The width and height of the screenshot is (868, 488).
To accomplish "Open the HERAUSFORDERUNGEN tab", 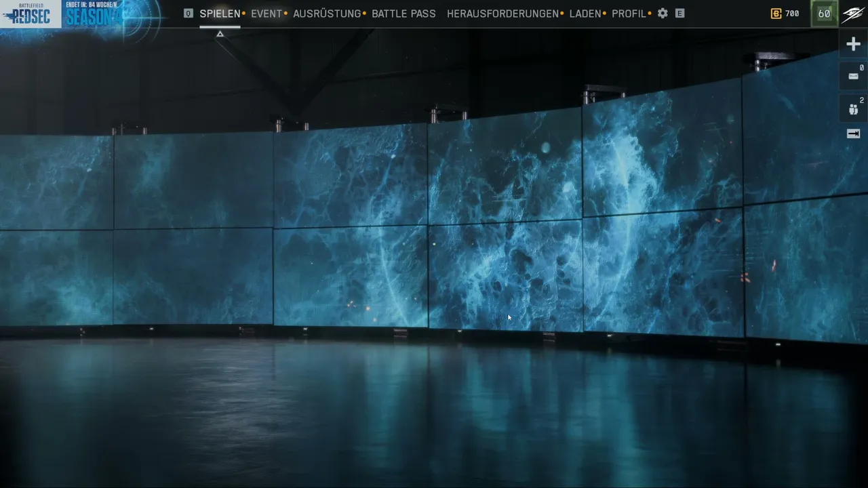I will (502, 14).
